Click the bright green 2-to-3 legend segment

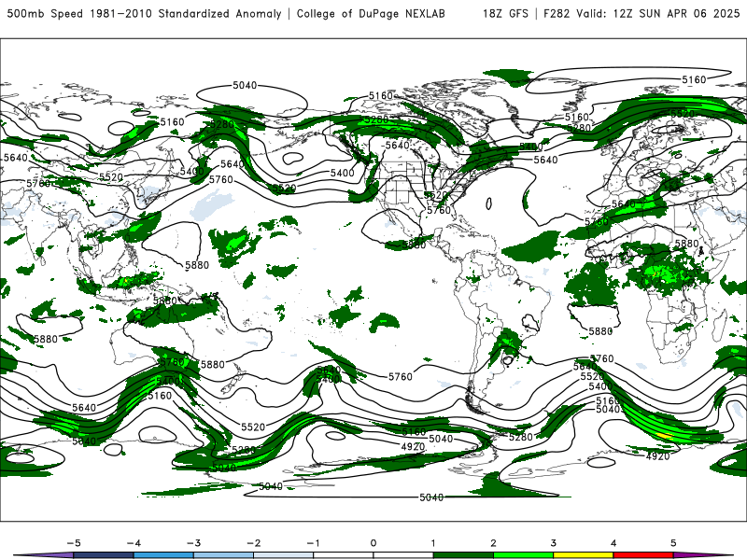pos(523,555)
